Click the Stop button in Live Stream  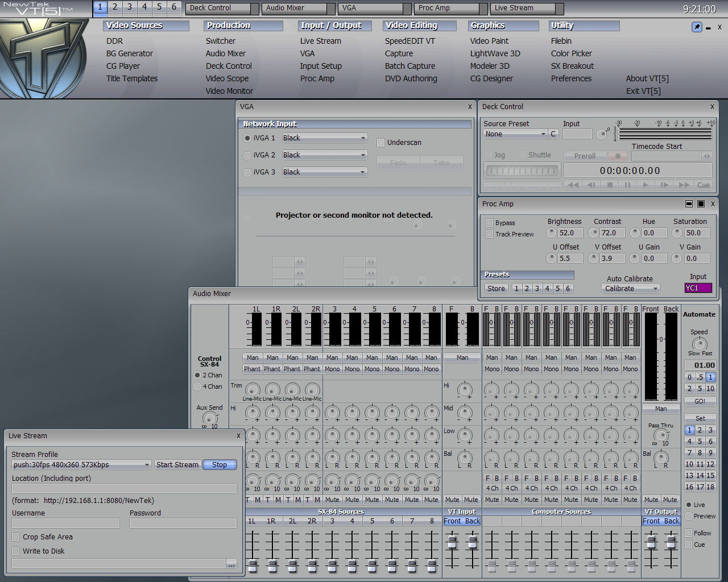click(220, 465)
